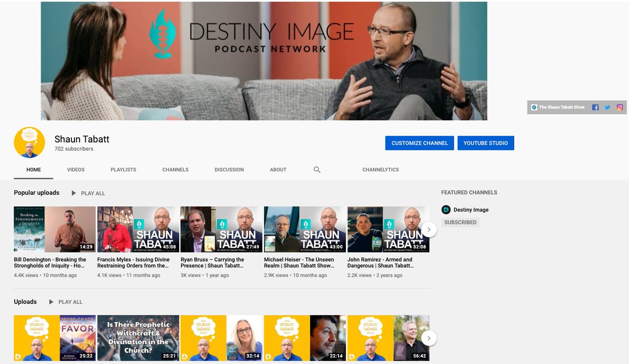Screen dimensions: 629x364
Task: Switch to the About tab
Action: (278, 170)
